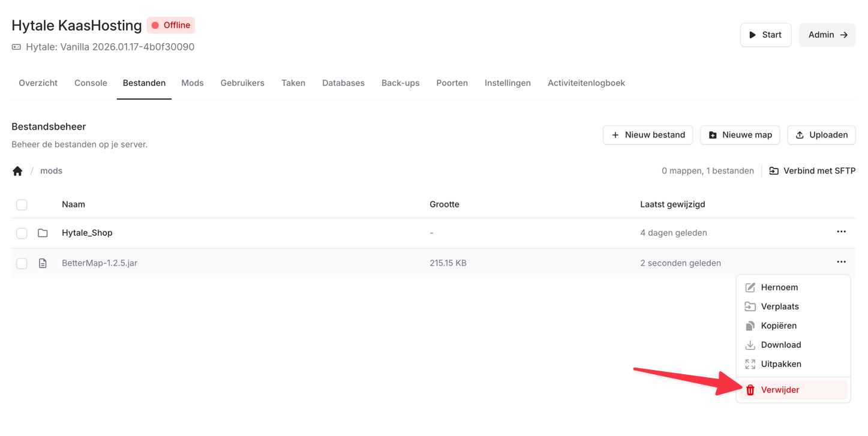Viewport: 868px width, 436px height.
Task: Click the mods breadcrumb path
Action: (x=51, y=171)
